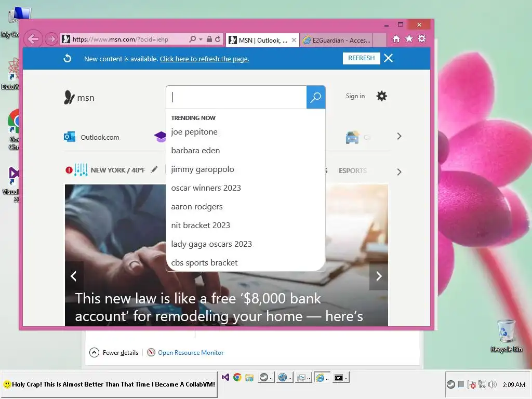Click the blue search magnifier button
The image size is (532, 399).
[x=316, y=97]
